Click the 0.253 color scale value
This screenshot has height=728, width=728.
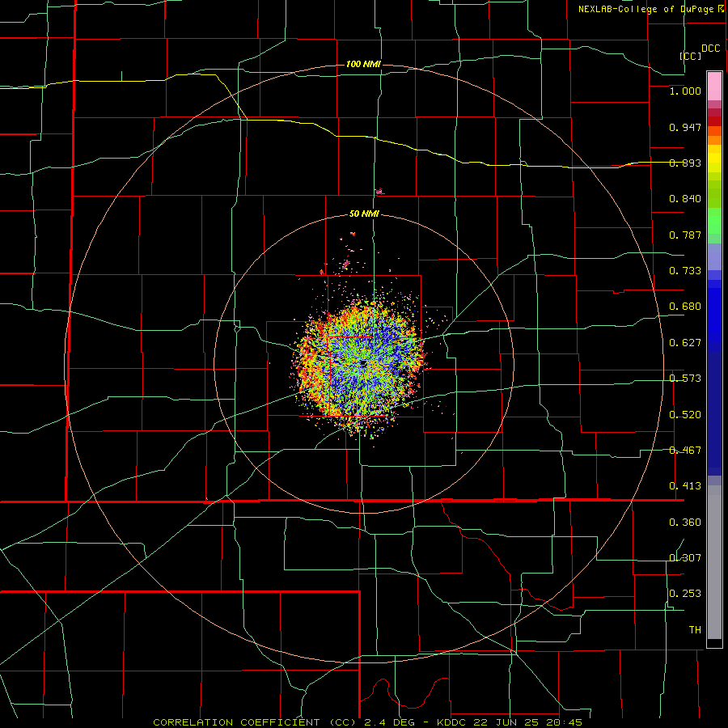coord(685,594)
